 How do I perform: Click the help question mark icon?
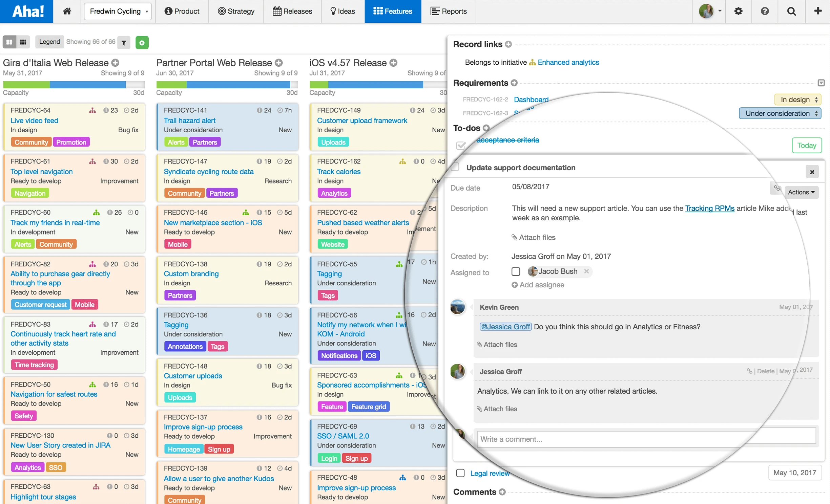(765, 11)
